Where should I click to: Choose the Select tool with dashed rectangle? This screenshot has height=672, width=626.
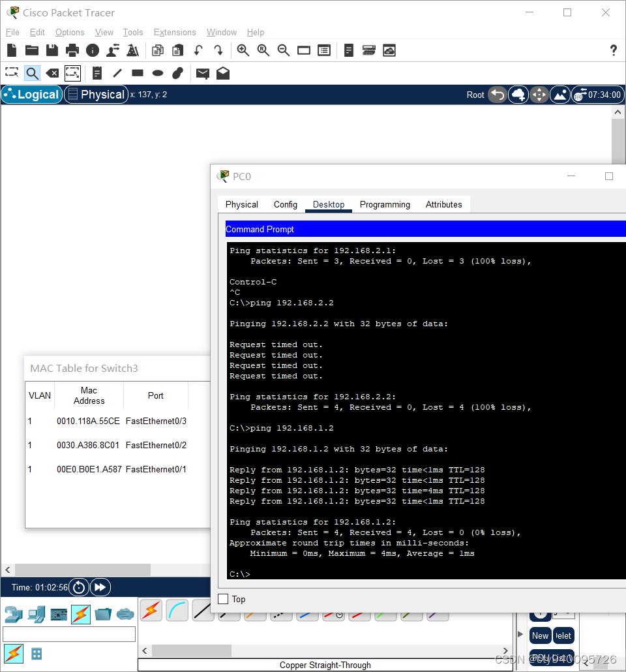[x=12, y=73]
